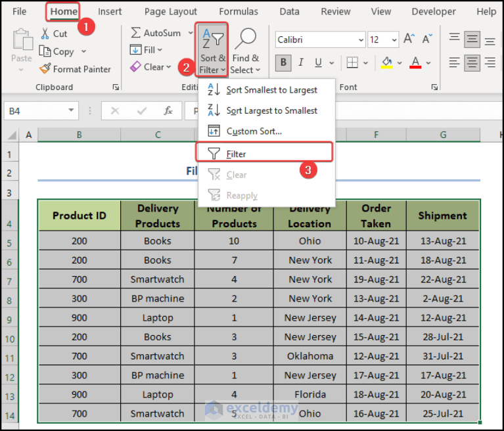This screenshot has height=431, width=504.
Task: Click the Select All corner triangle
Action: 12,135
